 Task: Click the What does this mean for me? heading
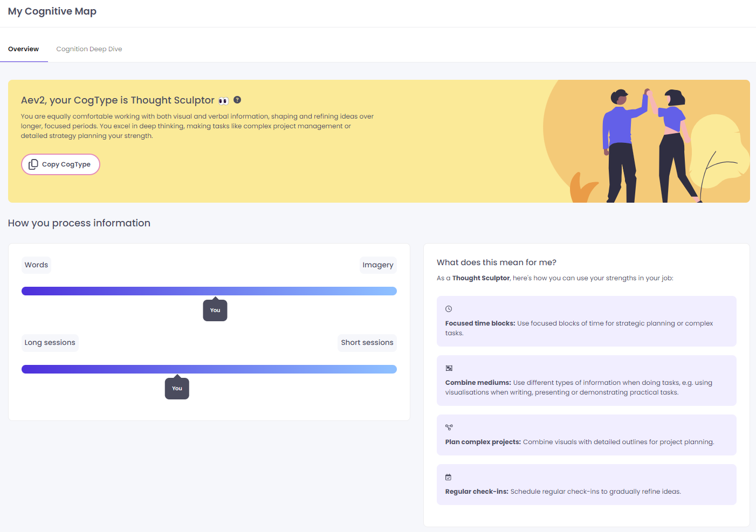click(497, 262)
